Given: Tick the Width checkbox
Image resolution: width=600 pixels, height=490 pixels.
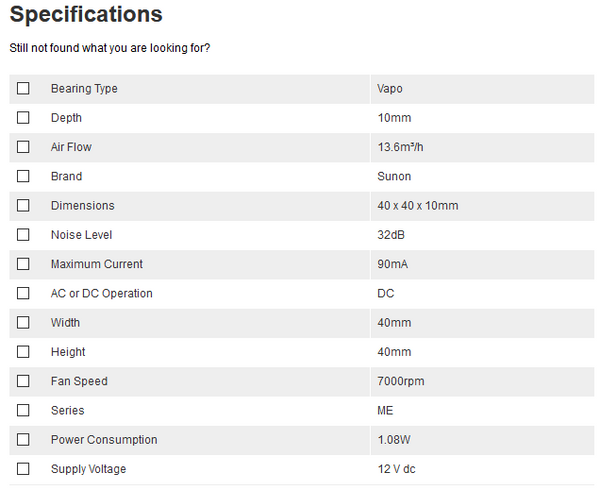Looking at the screenshot, I should click(23, 323).
